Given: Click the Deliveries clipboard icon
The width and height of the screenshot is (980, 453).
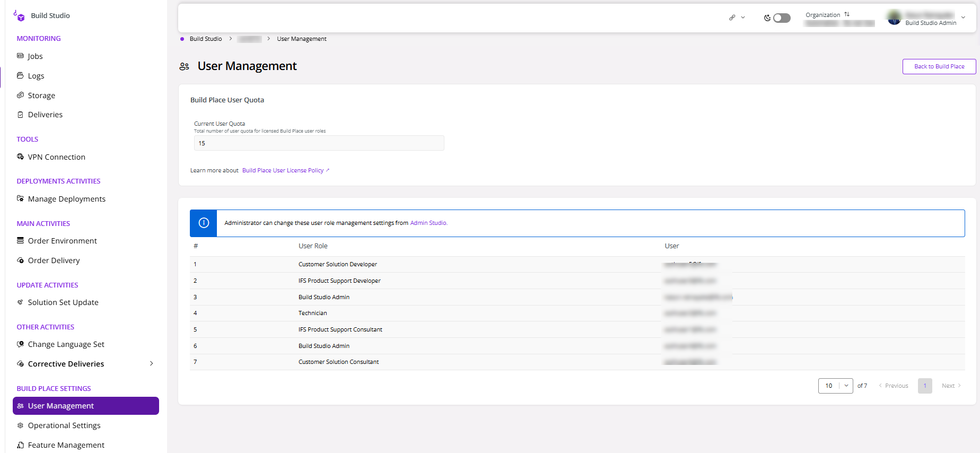Looking at the screenshot, I should [20, 115].
